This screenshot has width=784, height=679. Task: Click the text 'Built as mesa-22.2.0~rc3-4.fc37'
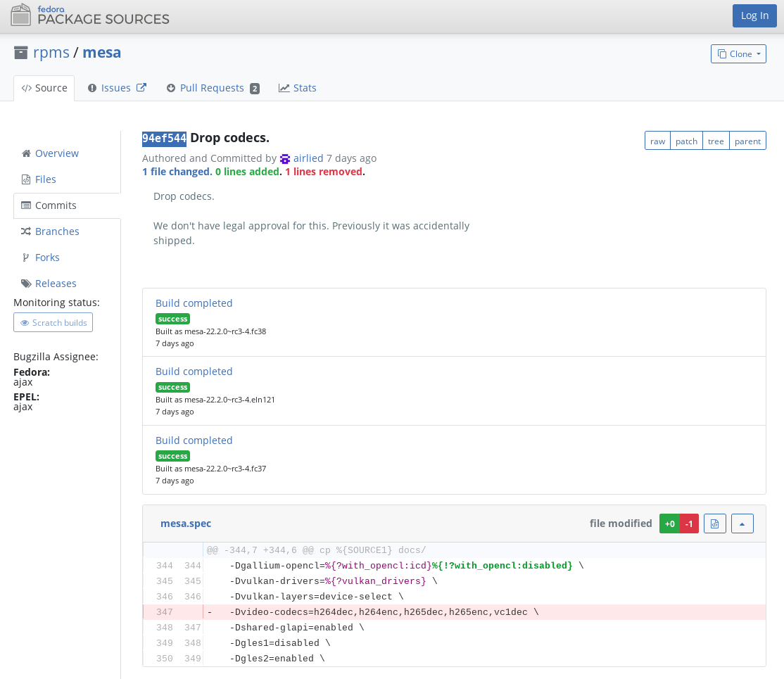tap(210, 469)
